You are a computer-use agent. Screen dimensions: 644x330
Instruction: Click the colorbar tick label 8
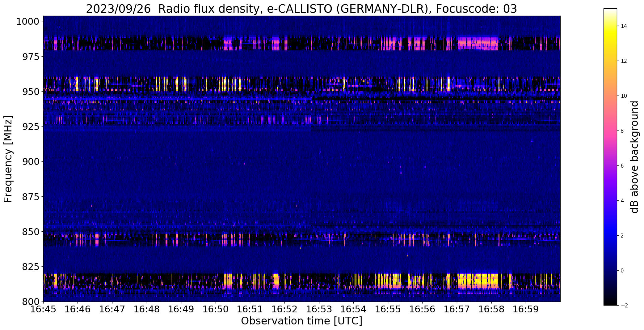click(x=622, y=131)
